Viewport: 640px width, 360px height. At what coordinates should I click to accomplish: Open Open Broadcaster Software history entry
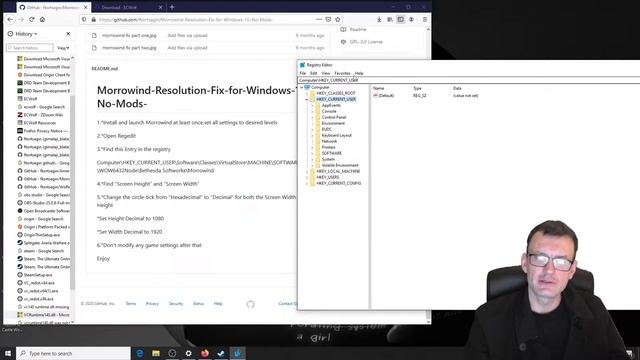(x=43, y=211)
